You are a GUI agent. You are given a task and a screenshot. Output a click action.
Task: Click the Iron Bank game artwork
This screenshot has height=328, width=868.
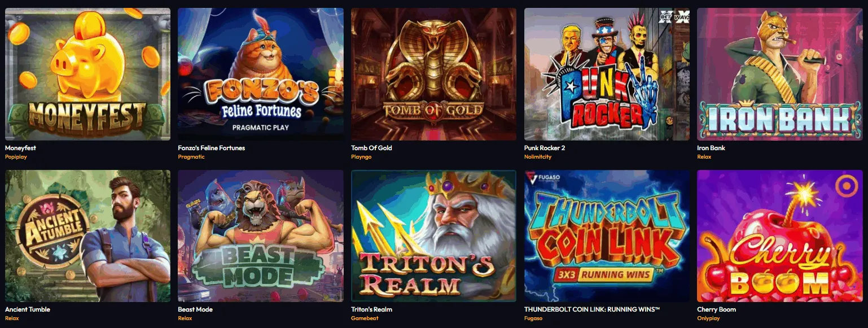point(780,74)
